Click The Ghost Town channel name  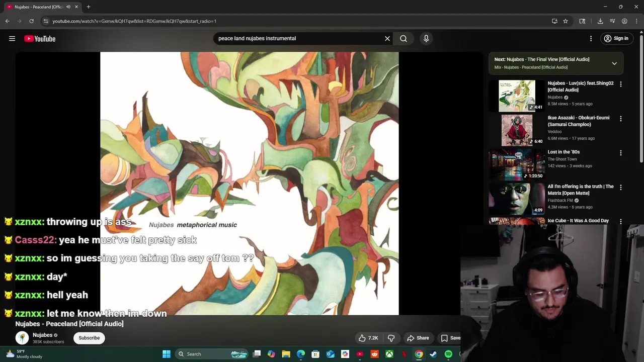[x=562, y=159]
